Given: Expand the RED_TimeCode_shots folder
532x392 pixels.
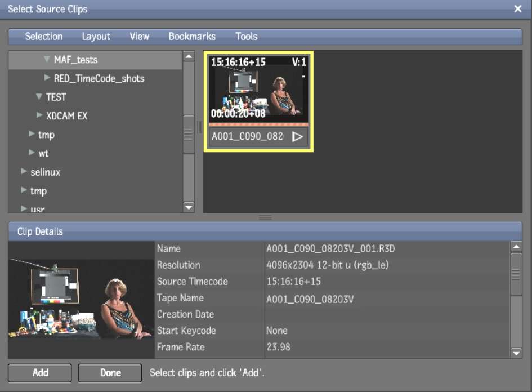Looking at the screenshot, I should (47, 78).
